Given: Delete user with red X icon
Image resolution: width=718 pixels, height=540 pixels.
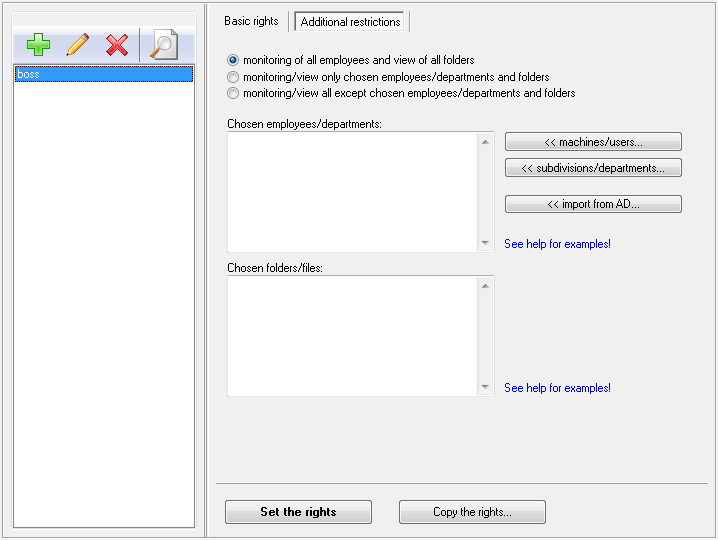Looking at the screenshot, I should 117,45.
